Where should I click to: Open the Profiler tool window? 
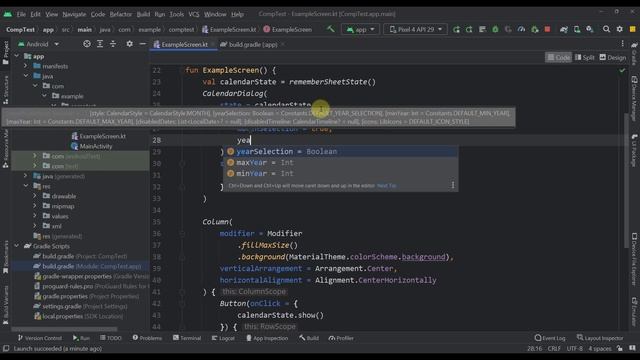point(341,338)
